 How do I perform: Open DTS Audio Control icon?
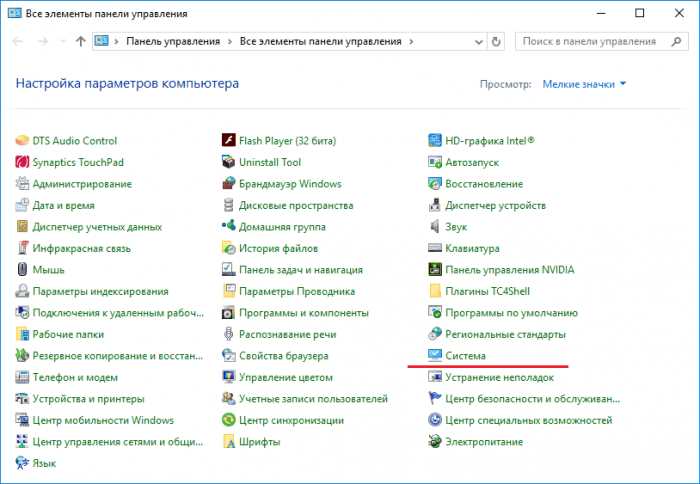[22, 141]
